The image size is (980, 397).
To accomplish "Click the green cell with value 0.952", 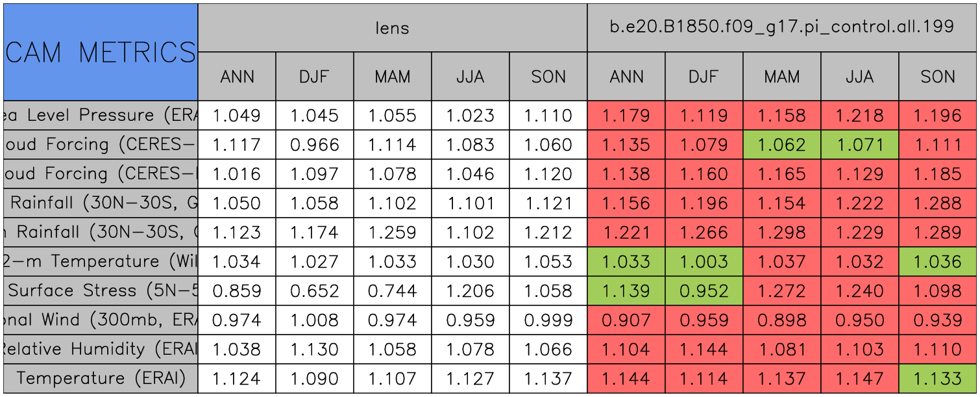I will click(704, 291).
